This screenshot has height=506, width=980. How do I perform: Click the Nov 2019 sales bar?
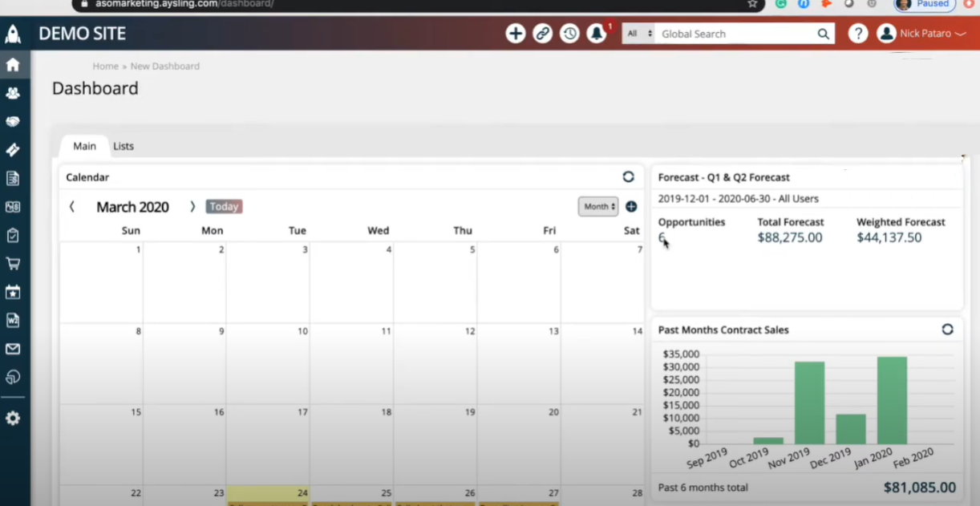tap(809, 403)
